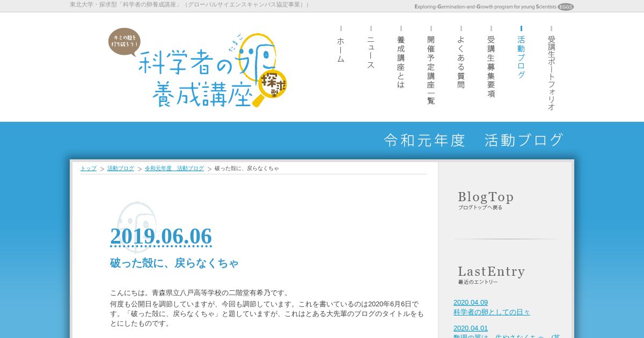
Task: Click the 2019.06.06 date heading
Action: pyautogui.click(x=161, y=237)
